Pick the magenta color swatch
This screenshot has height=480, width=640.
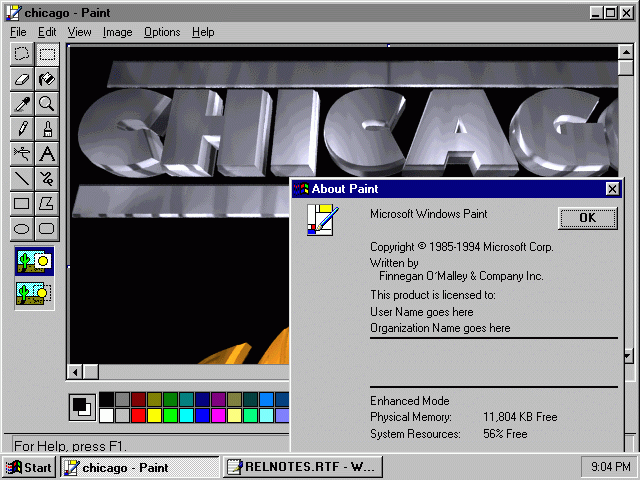point(218,416)
